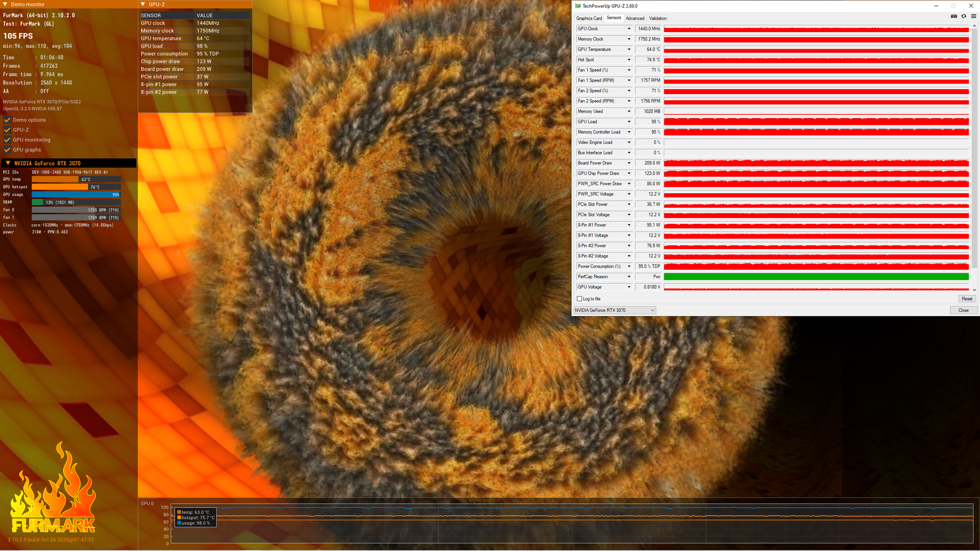This screenshot has height=551, width=980.
Task: Click the Close button in GPU-Z
Action: point(963,310)
